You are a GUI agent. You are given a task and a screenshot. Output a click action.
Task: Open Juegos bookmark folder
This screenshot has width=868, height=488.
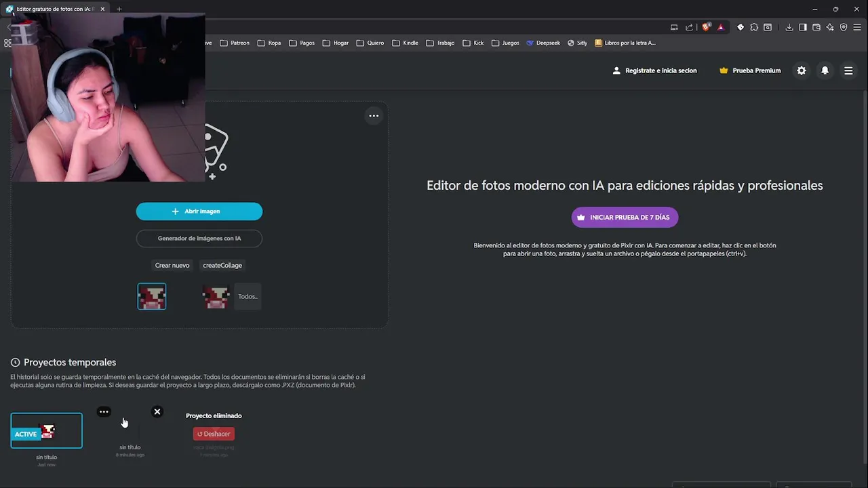505,43
